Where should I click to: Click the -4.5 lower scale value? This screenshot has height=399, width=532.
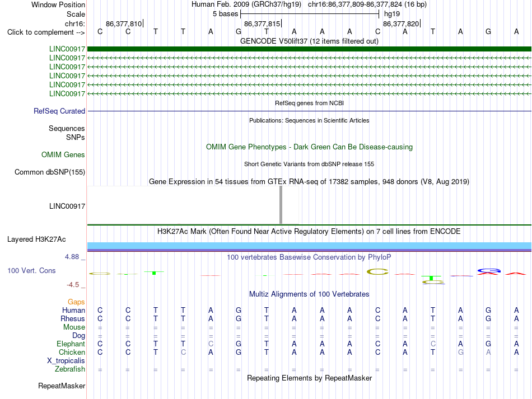(73, 285)
